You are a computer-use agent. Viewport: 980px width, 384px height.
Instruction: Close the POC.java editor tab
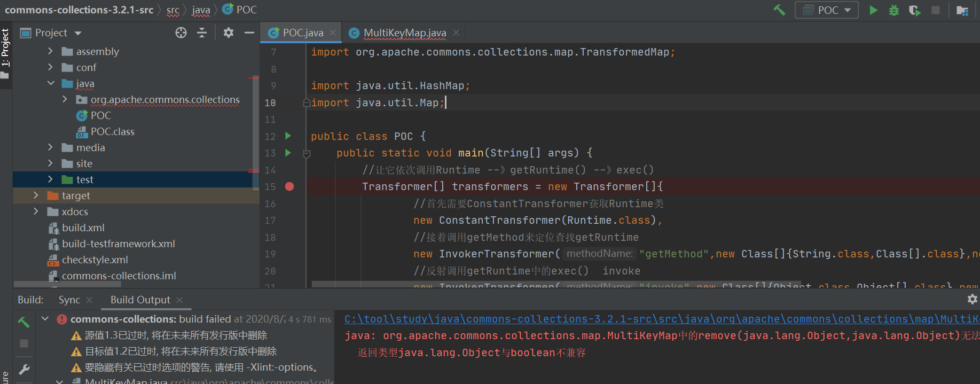pos(333,33)
